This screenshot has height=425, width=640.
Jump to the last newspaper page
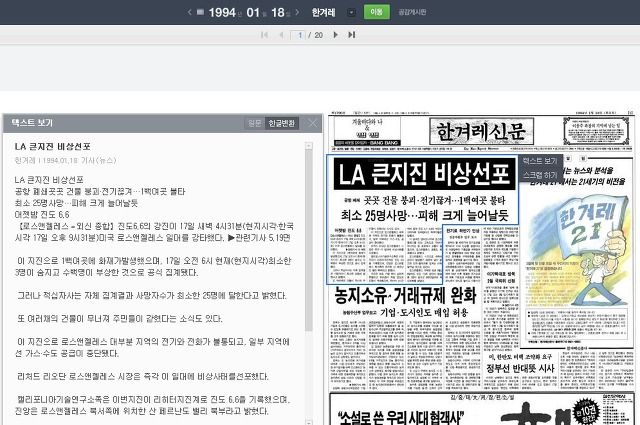351,35
